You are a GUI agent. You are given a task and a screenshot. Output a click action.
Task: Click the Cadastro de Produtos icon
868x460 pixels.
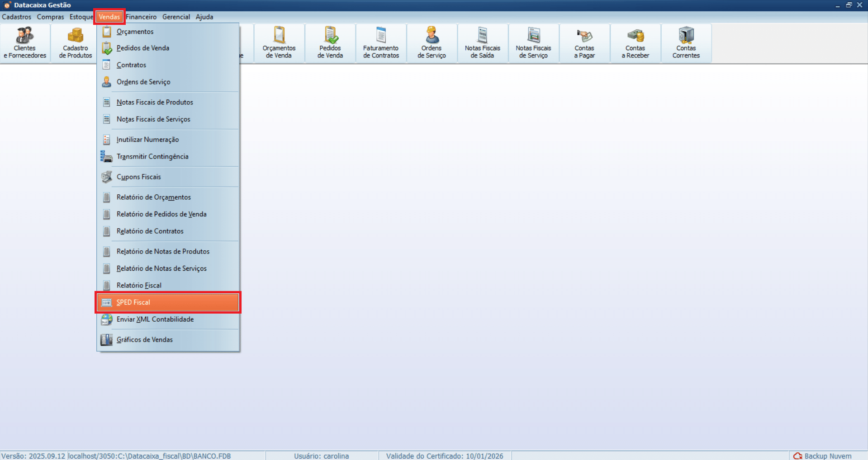[75, 43]
